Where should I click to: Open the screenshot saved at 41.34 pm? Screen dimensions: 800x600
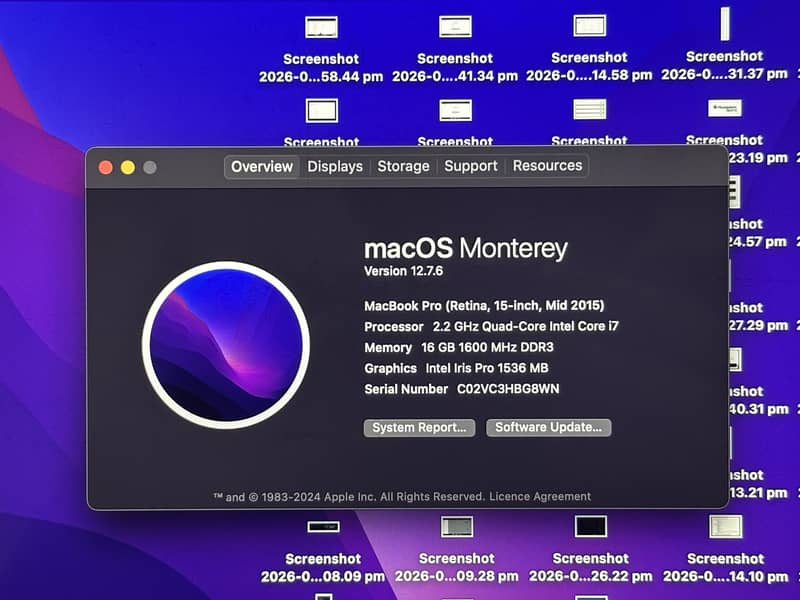click(455, 25)
